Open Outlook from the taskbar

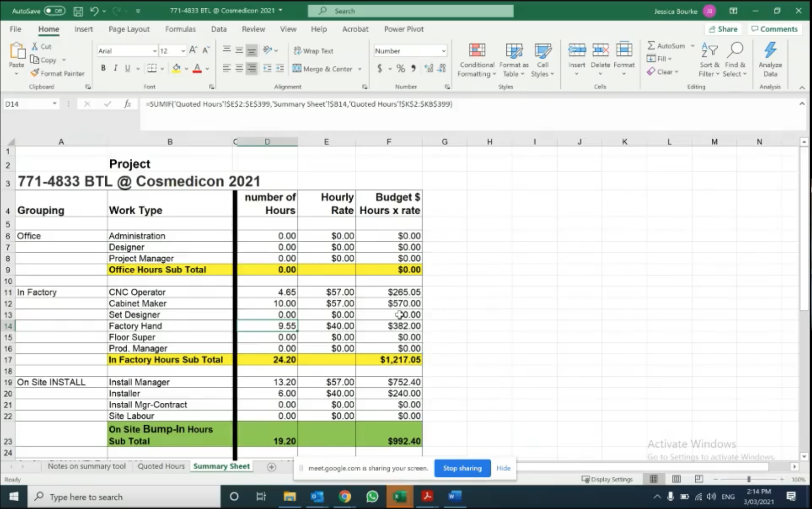click(x=317, y=496)
